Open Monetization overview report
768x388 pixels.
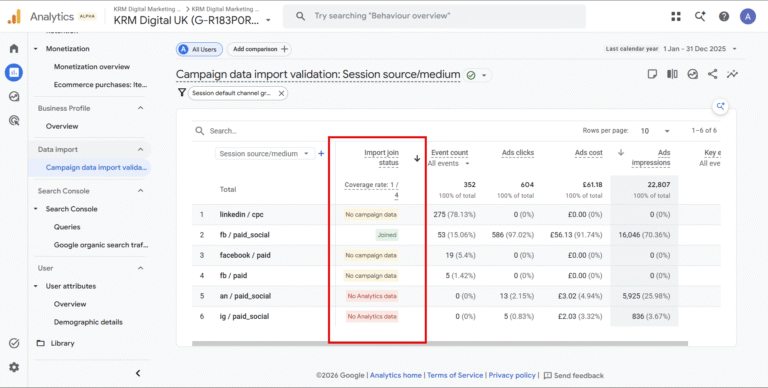point(92,67)
